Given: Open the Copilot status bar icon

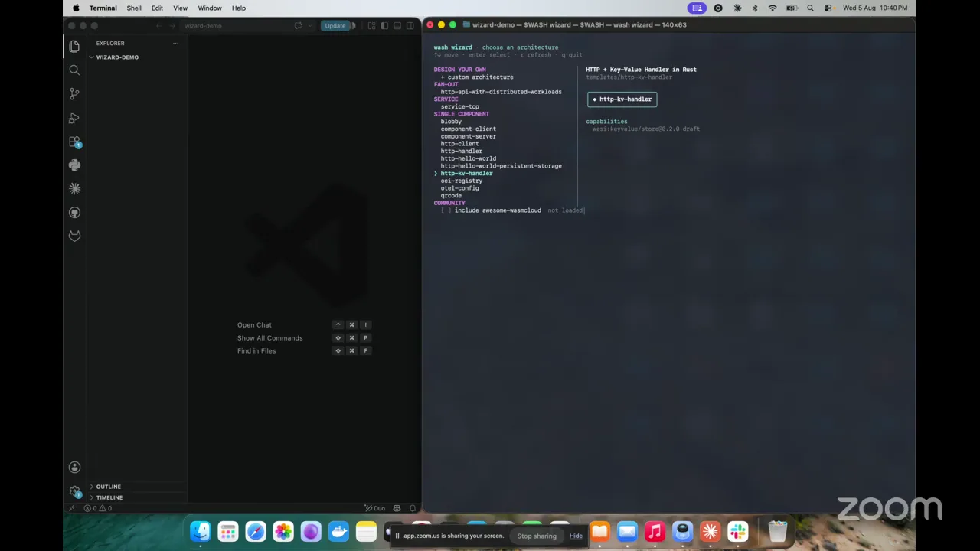Looking at the screenshot, I should 397,508.
